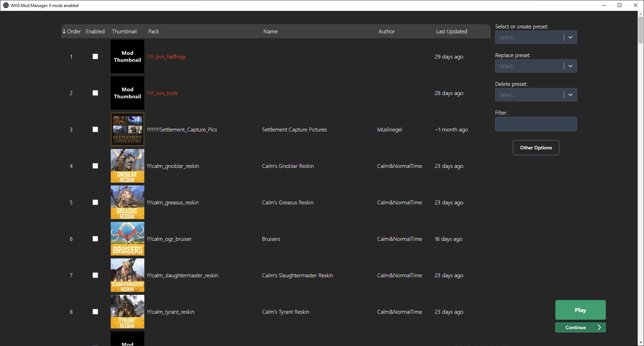Viewport: 644px width, 346px height.
Task: Click the scrollbar up arrow
Action: (x=641, y=14)
